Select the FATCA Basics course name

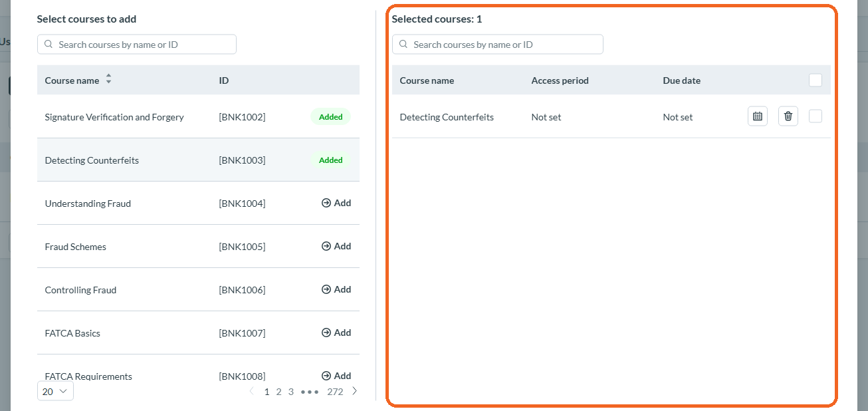(x=72, y=333)
